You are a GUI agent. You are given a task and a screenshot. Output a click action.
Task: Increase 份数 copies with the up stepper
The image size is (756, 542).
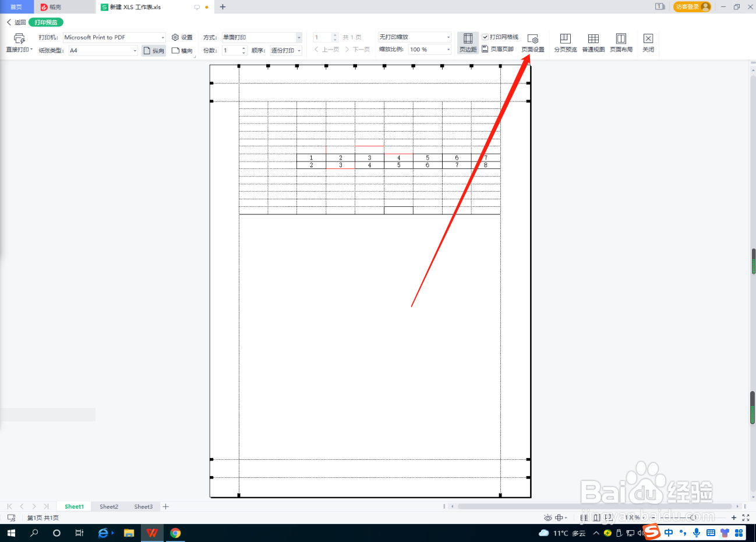tap(243, 48)
